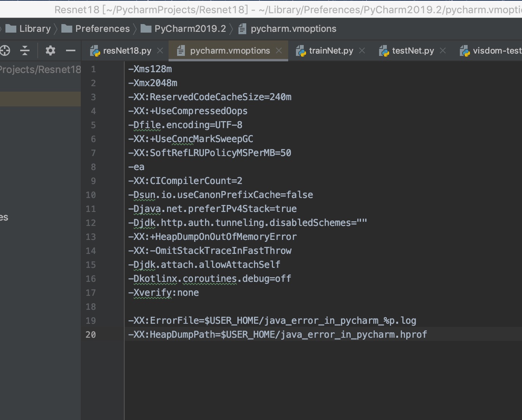Click line number 20 in the gutter
522x420 pixels.
[91, 335]
